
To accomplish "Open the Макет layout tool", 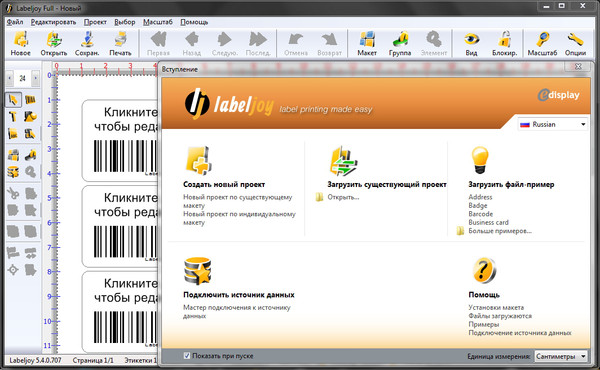I will click(x=367, y=43).
